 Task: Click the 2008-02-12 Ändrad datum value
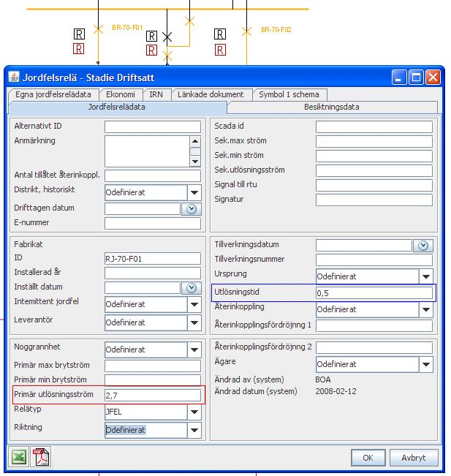[x=336, y=391]
